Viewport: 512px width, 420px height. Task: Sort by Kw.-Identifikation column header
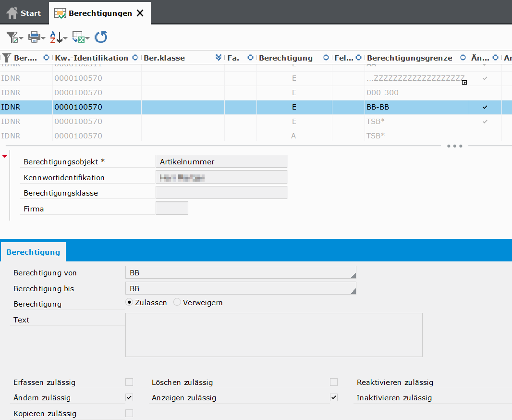[x=91, y=58]
